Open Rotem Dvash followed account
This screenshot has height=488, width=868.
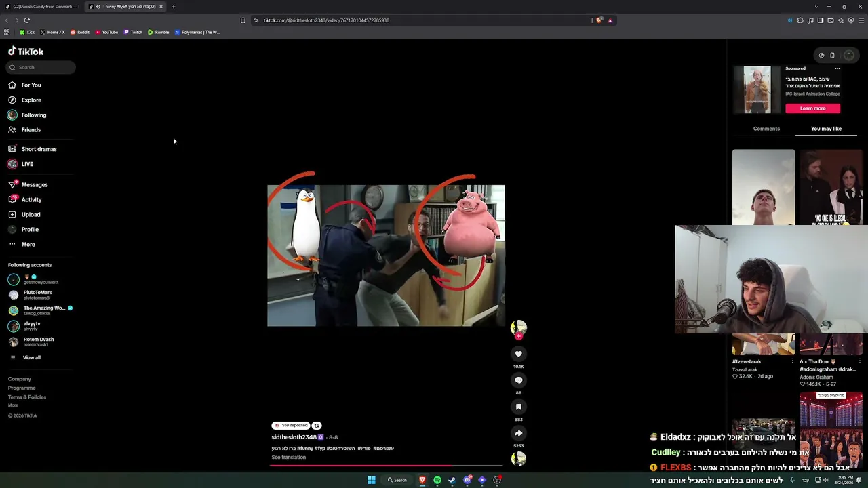point(31,342)
